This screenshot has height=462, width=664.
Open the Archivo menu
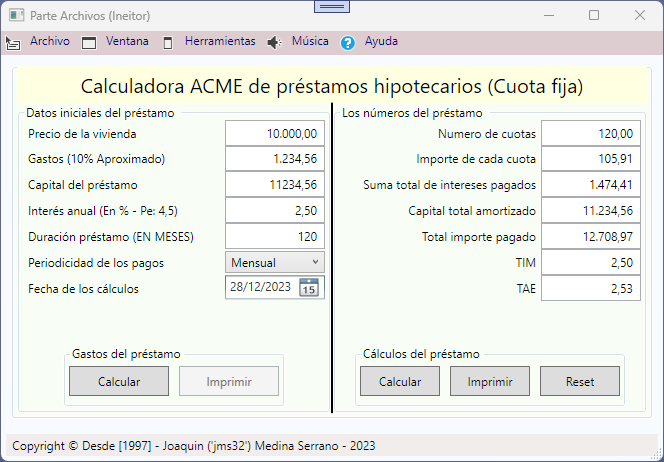[50, 41]
